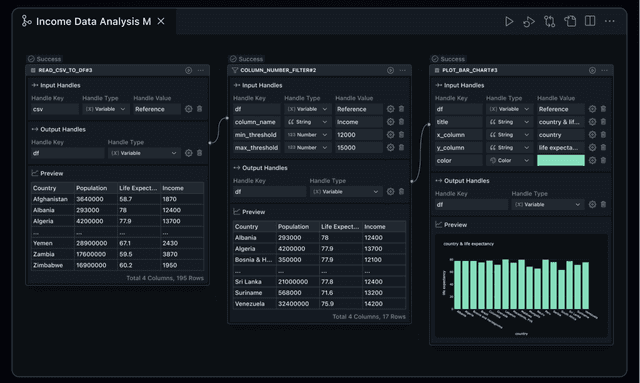Delete the column_name handle row

(x=402, y=122)
